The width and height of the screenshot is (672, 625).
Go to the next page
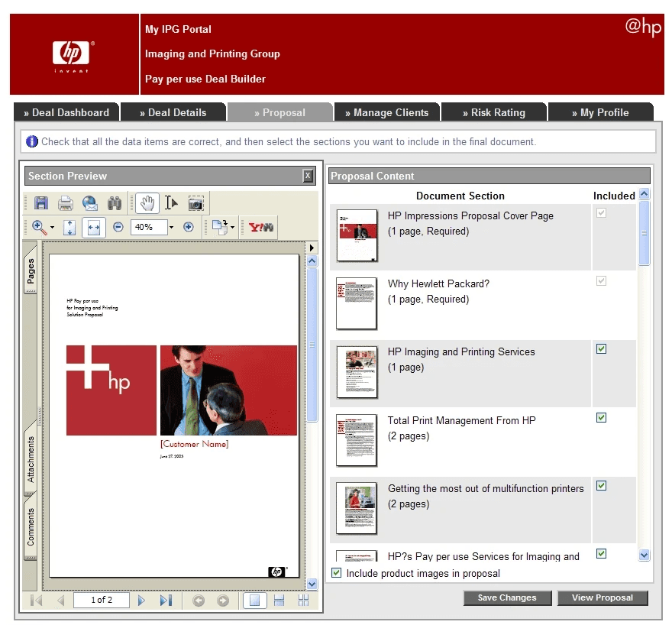click(141, 601)
